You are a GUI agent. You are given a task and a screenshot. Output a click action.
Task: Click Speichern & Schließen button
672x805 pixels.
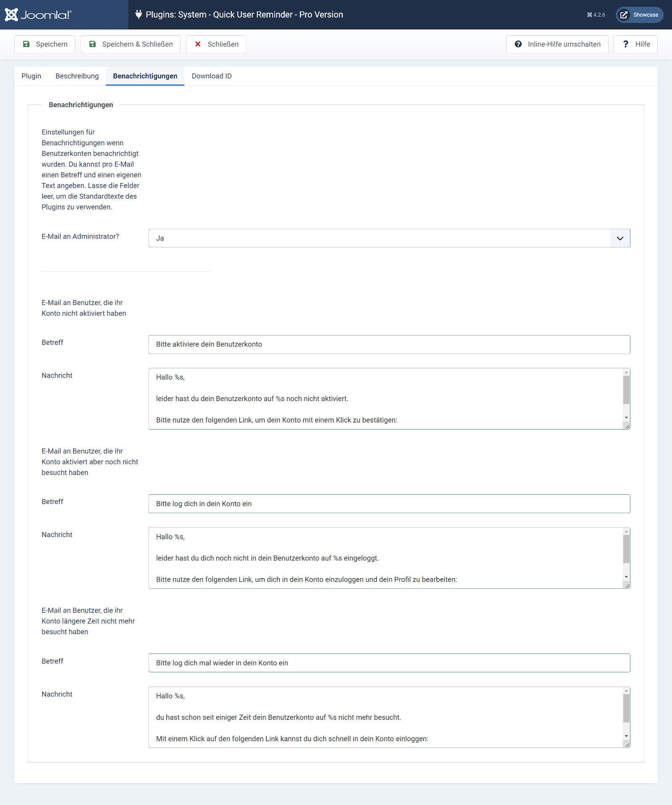coord(131,44)
